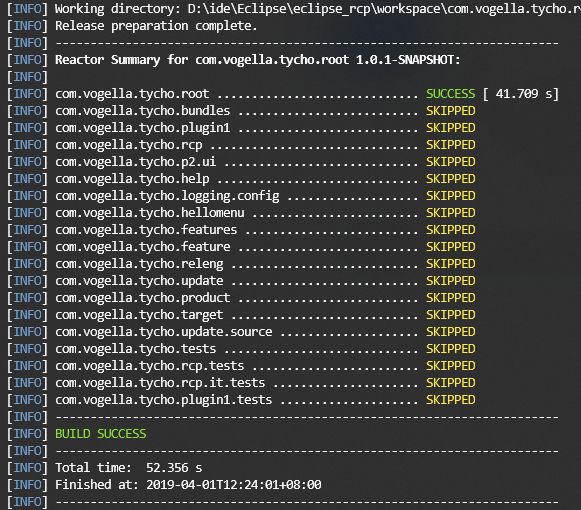Click the green BUILD SUCCESS message
The width and height of the screenshot is (581, 510).
[101, 434]
